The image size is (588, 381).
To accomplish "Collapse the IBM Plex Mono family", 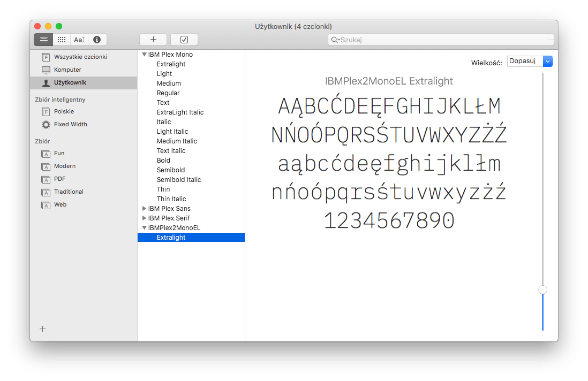I will (144, 55).
